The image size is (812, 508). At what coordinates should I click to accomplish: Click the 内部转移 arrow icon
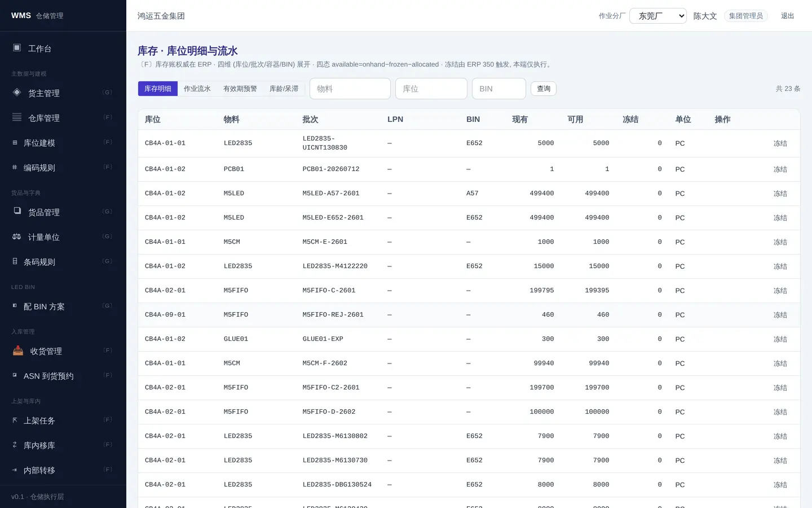(x=15, y=470)
